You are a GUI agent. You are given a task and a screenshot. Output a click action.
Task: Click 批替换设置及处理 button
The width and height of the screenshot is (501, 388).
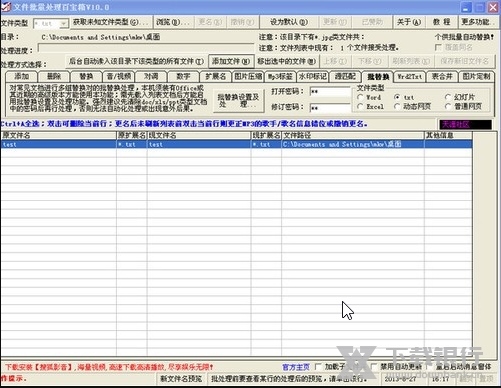click(238, 100)
